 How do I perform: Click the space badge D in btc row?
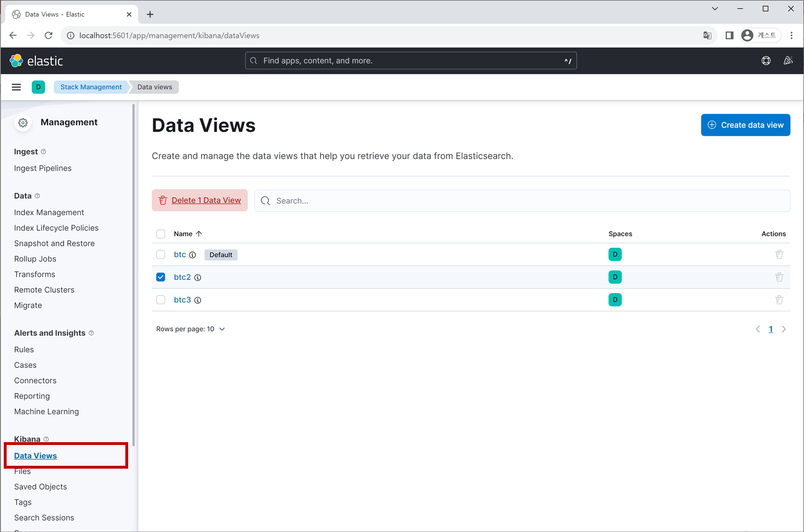click(615, 254)
